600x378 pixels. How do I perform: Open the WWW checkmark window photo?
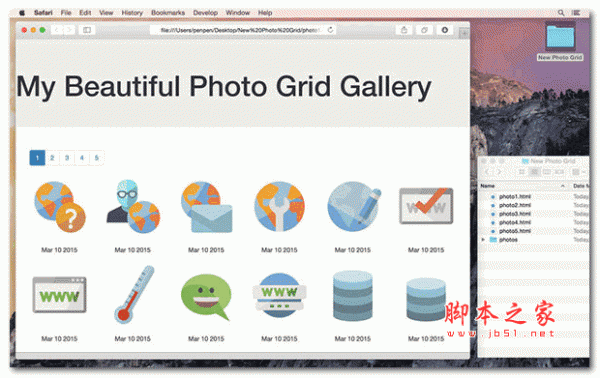426,206
